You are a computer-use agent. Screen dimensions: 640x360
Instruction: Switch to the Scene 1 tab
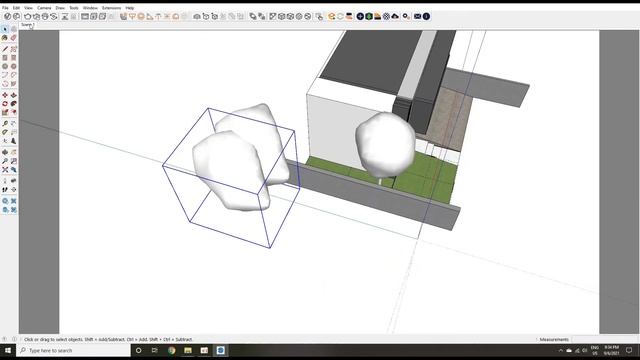[x=27, y=25]
